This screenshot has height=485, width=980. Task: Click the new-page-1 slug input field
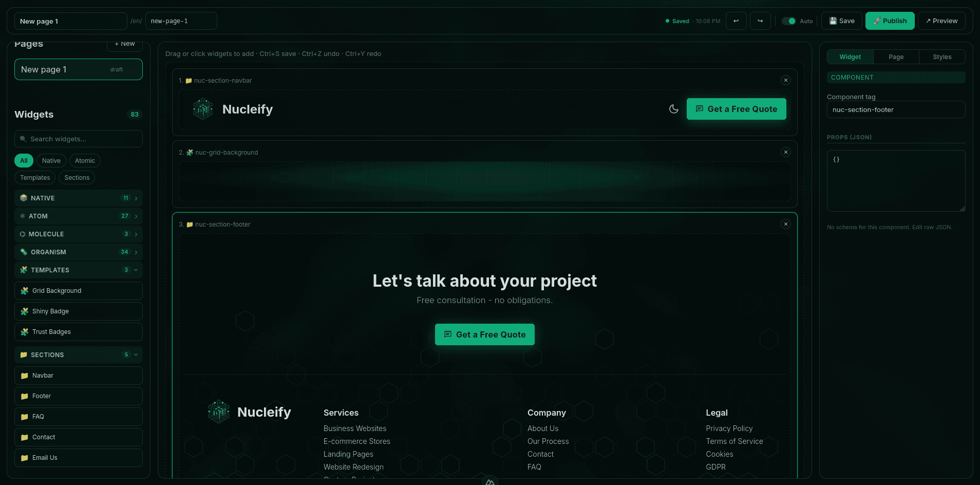tap(181, 21)
